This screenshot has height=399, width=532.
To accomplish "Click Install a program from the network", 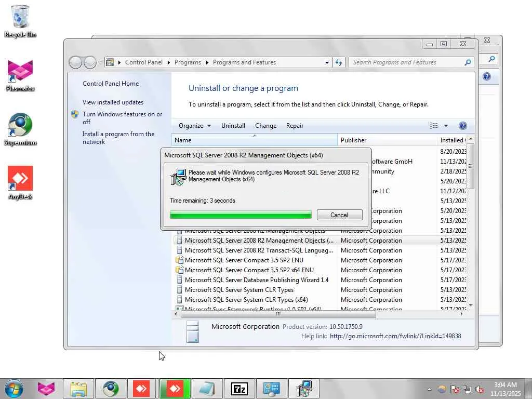I will [118, 138].
